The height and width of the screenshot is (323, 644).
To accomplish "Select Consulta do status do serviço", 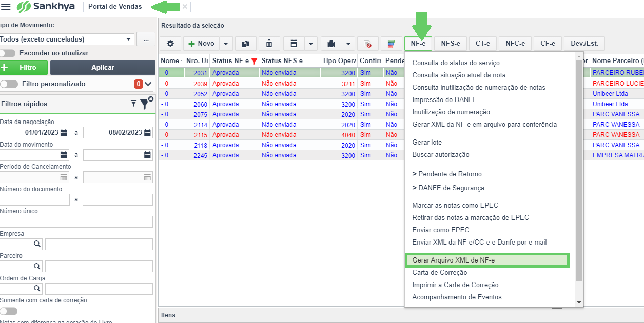I will point(456,63).
